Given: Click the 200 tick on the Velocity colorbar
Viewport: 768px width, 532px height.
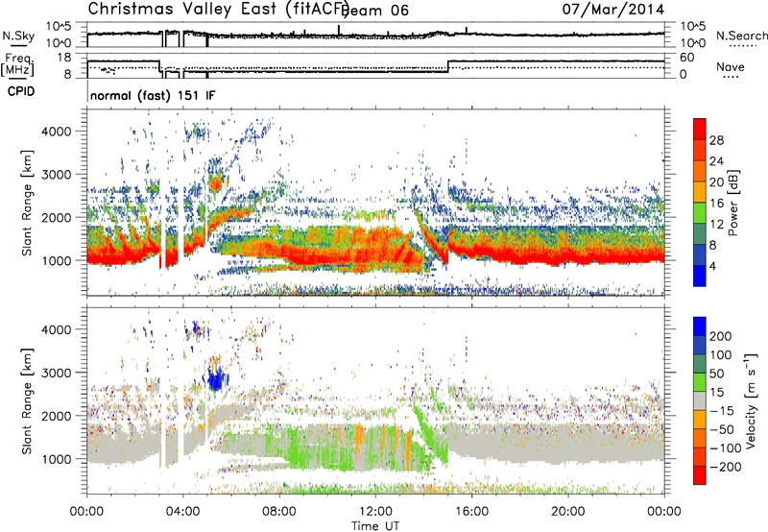Looking at the screenshot, I should click(x=721, y=336).
